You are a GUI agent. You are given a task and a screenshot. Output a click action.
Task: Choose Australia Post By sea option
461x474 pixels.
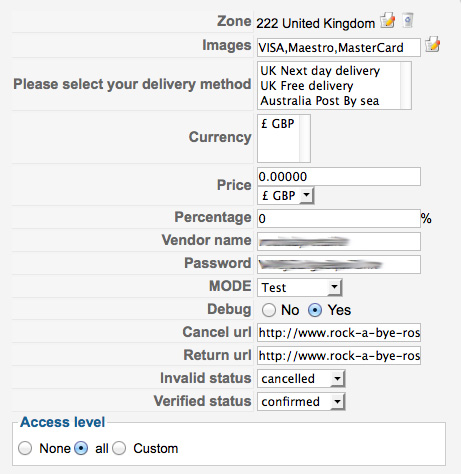click(x=320, y=101)
